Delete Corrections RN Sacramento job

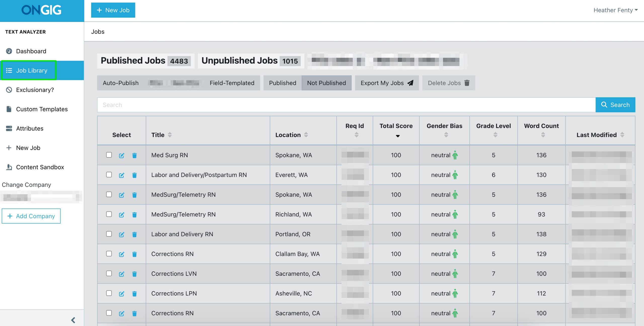135,313
